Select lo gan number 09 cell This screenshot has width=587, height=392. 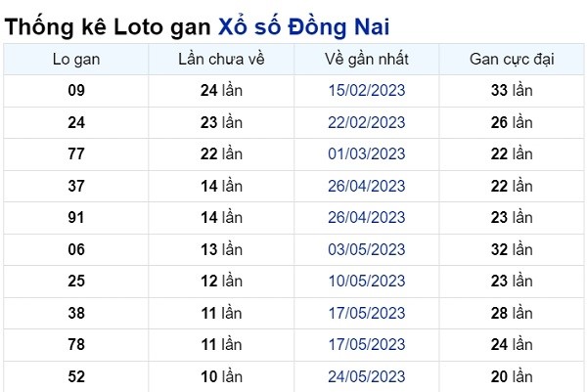(x=76, y=91)
